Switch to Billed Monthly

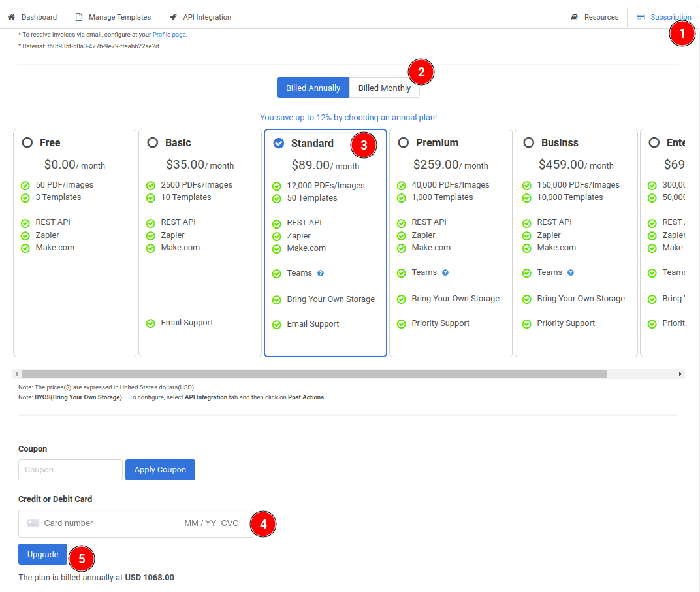coord(384,88)
